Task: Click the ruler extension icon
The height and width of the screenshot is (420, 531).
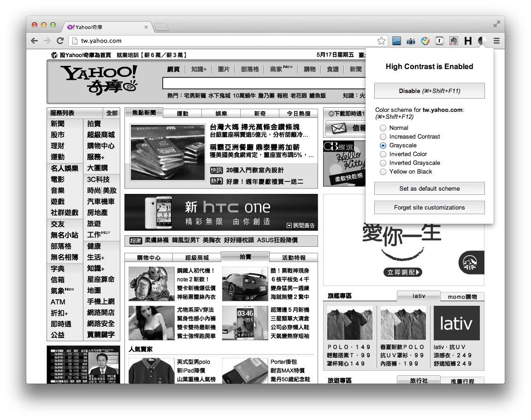Action: point(439,41)
